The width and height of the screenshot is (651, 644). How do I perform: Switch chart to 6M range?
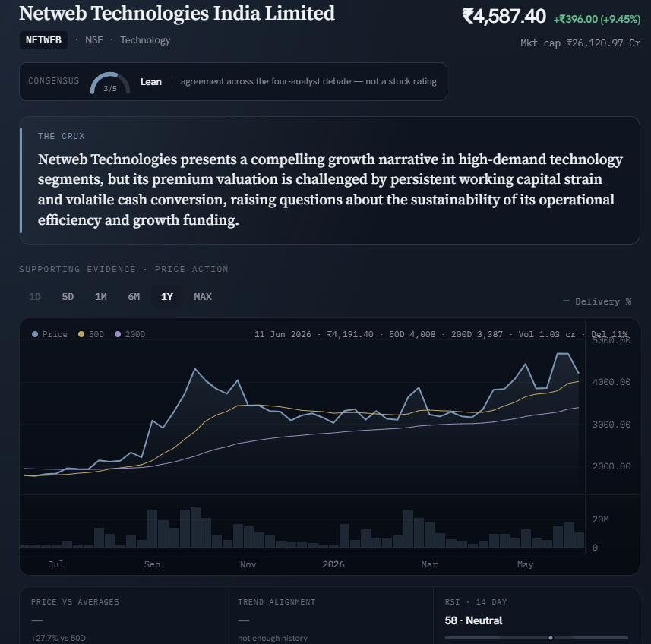click(x=134, y=297)
